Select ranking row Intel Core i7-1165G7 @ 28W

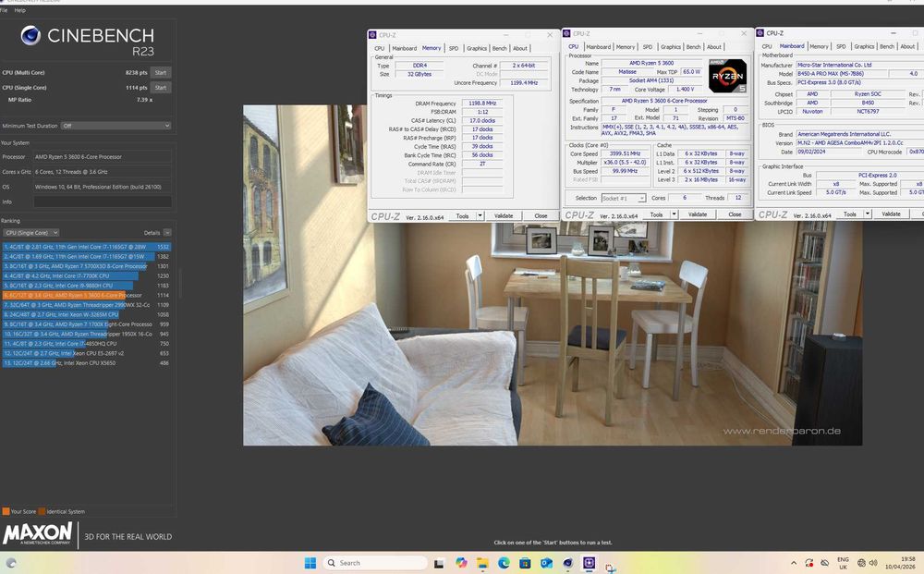(x=87, y=247)
